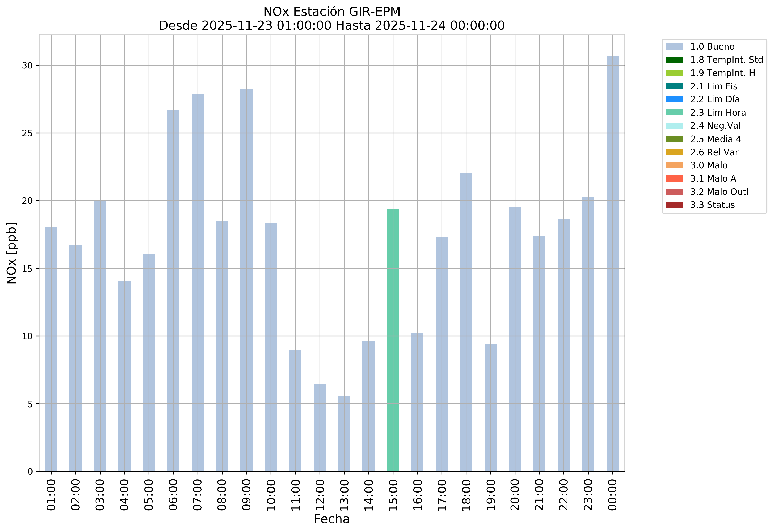Click the 06:00 x-axis tick label

173,495
